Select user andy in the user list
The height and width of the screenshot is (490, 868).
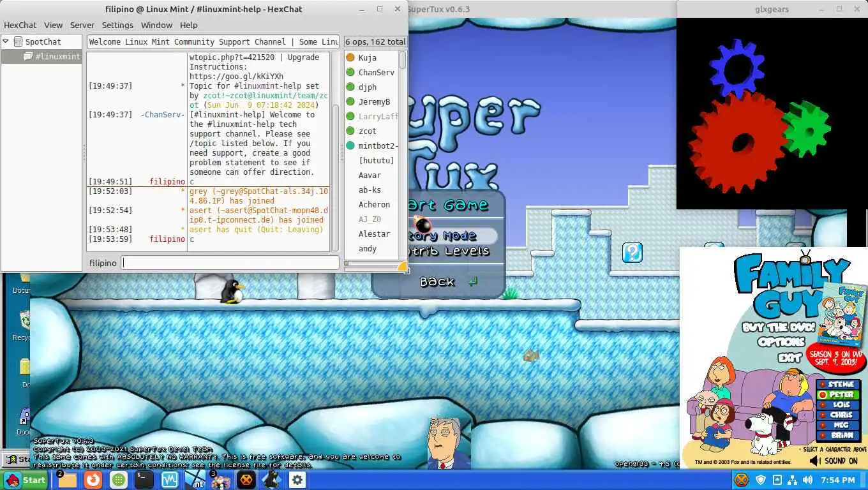(x=371, y=248)
